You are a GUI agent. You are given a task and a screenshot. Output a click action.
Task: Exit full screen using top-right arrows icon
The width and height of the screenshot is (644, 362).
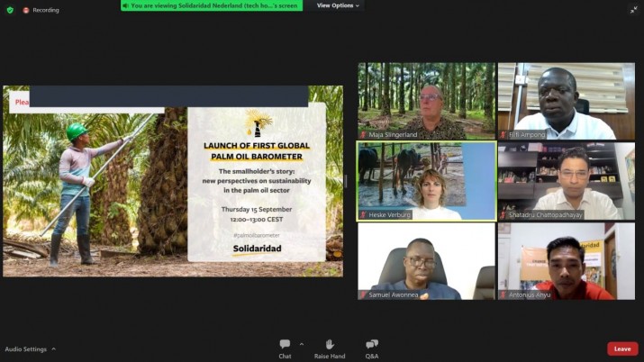633,10
